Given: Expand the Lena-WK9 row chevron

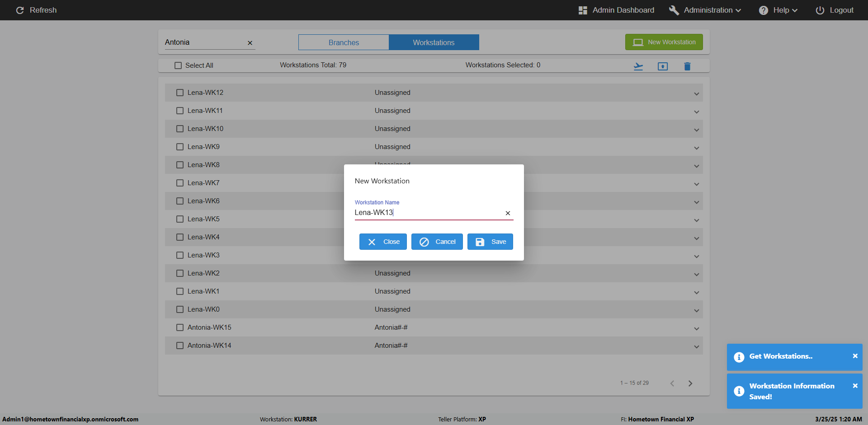Looking at the screenshot, I should (x=697, y=148).
